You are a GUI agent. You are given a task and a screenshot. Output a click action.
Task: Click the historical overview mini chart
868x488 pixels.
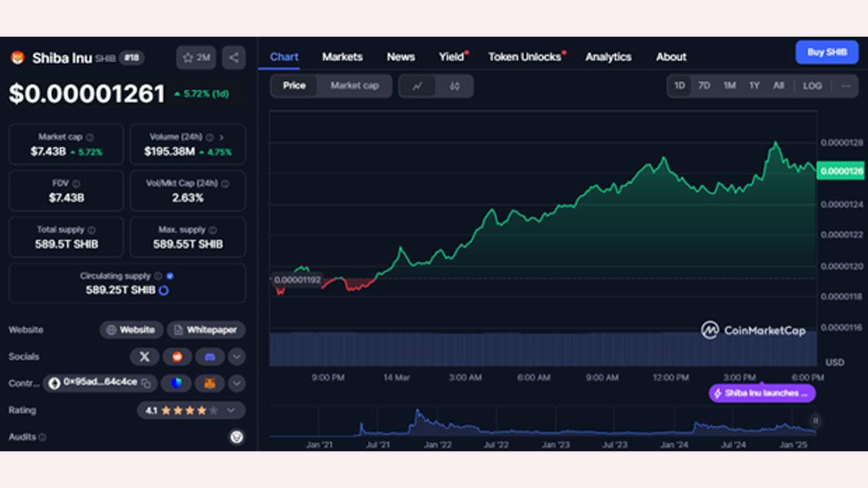[543, 422]
